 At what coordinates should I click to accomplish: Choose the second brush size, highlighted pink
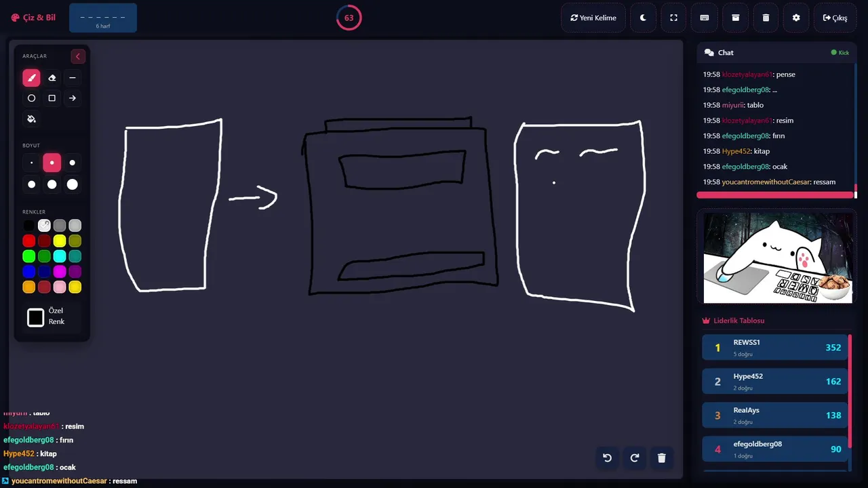coord(52,163)
